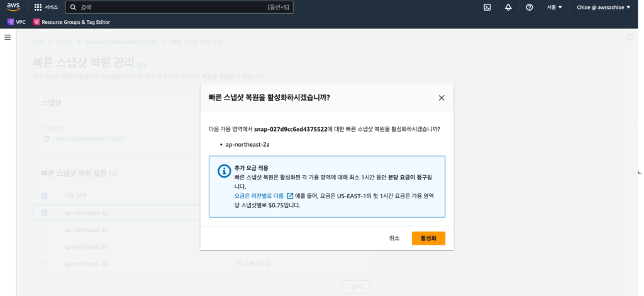Click the info icon at page right edge
The height and width of the screenshot is (296, 644).
point(630,37)
